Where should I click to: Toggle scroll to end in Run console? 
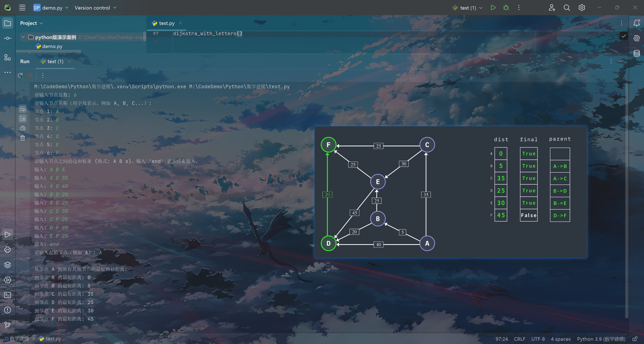pos(23,118)
